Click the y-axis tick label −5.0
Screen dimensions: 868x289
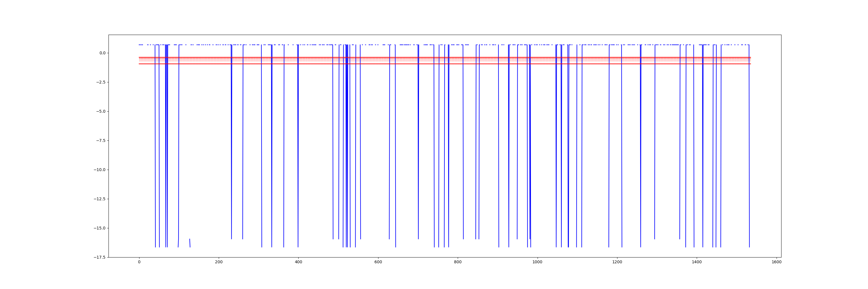100,111
